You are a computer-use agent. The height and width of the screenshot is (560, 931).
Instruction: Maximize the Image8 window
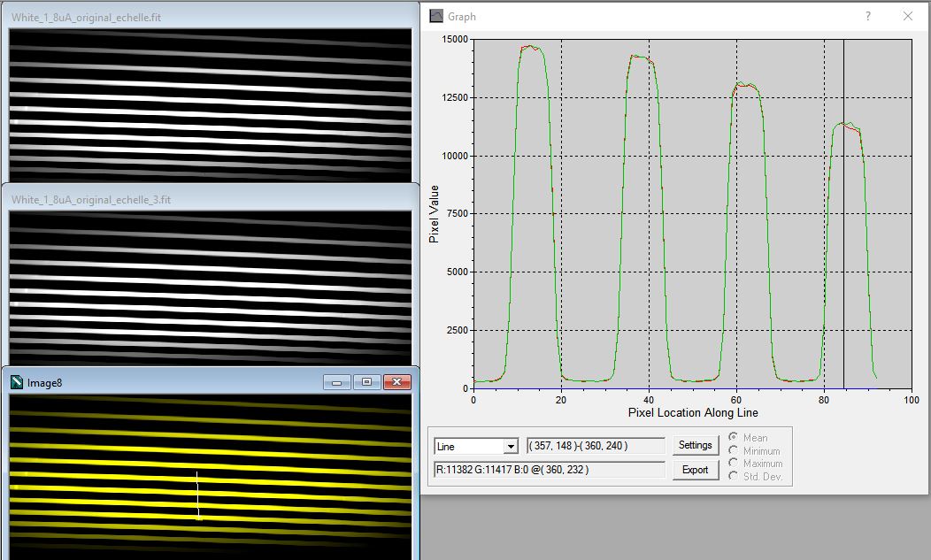pyautogui.click(x=366, y=382)
